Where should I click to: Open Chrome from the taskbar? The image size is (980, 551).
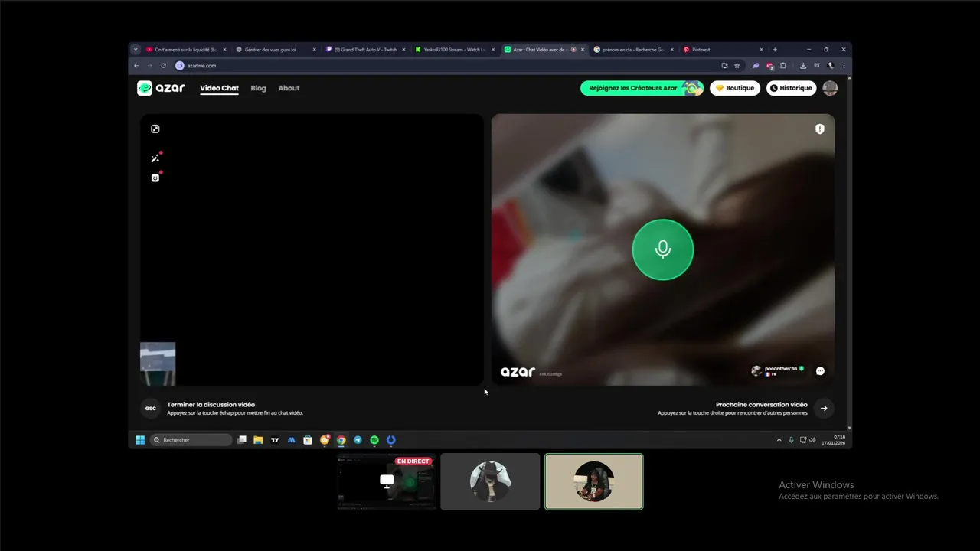click(x=341, y=440)
